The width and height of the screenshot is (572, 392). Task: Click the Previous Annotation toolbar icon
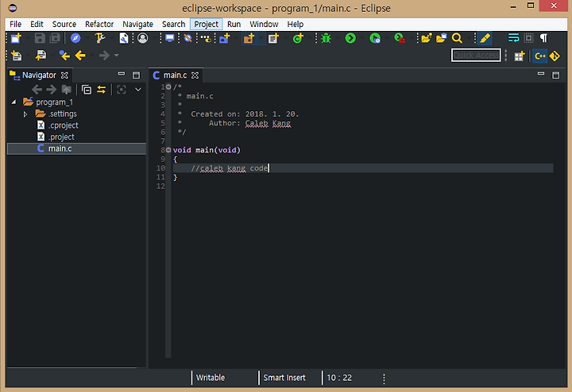41,56
